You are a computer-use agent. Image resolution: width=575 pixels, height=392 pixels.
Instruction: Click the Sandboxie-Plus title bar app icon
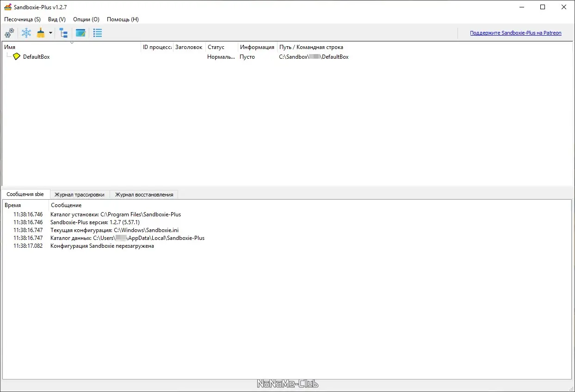click(x=8, y=7)
